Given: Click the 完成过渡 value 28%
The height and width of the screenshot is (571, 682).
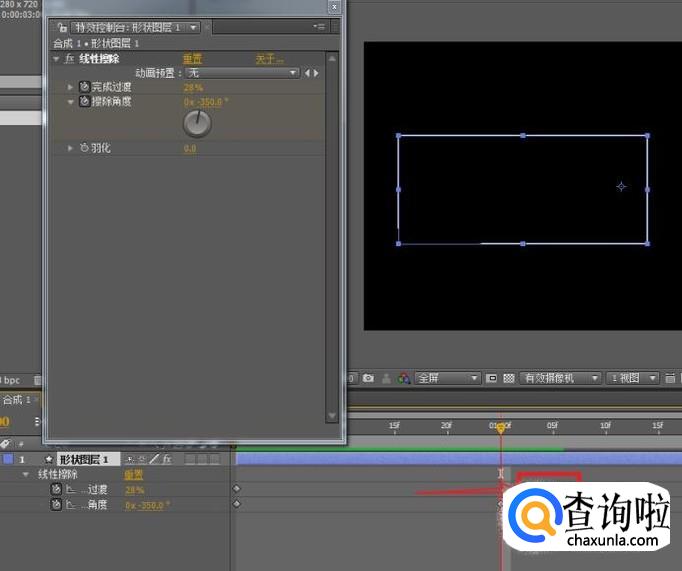Looking at the screenshot, I should click(193, 88).
